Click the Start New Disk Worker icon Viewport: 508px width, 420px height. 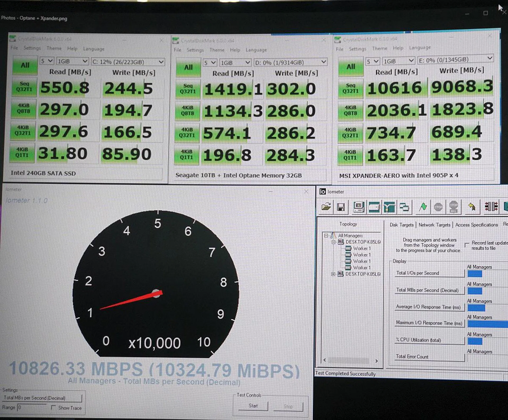point(374,207)
